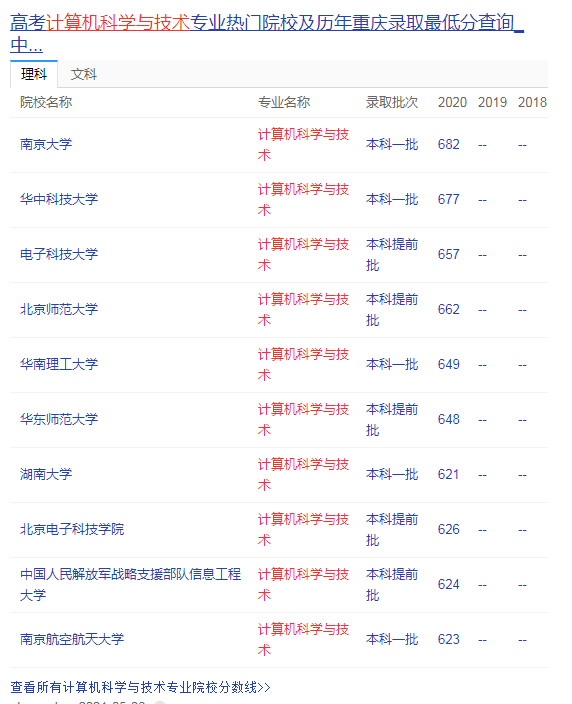Click 本科提前批 in the 北京电子科技学院 row

click(x=392, y=529)
